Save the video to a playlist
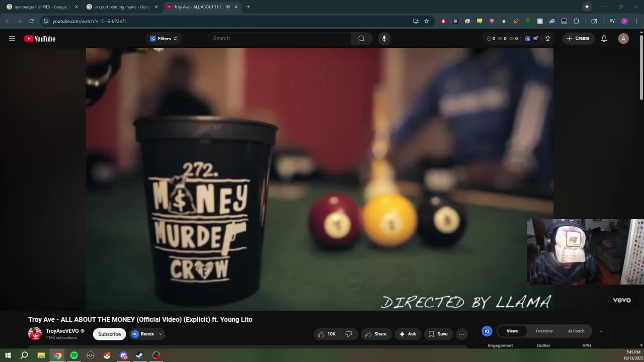 point(438,334)
